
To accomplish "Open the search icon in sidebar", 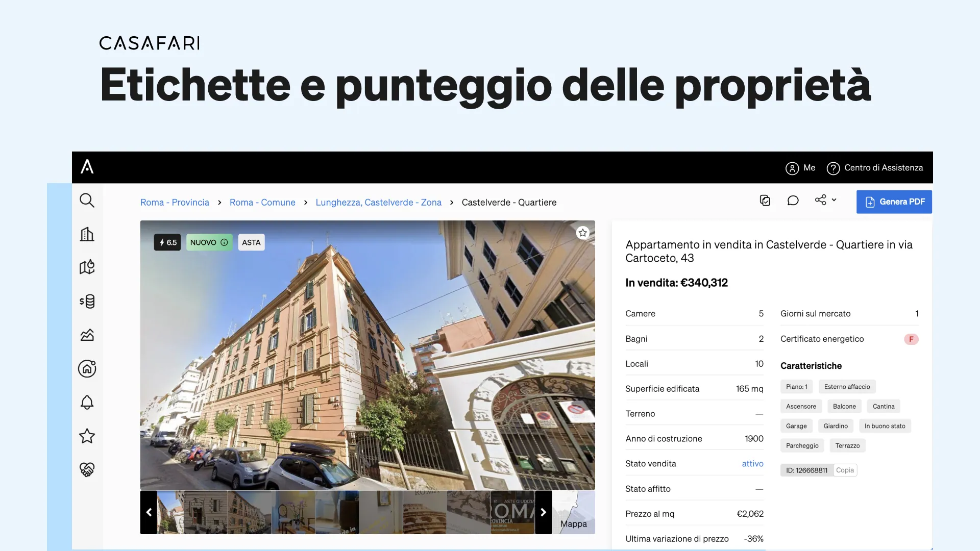I will (x=87, y=201).
